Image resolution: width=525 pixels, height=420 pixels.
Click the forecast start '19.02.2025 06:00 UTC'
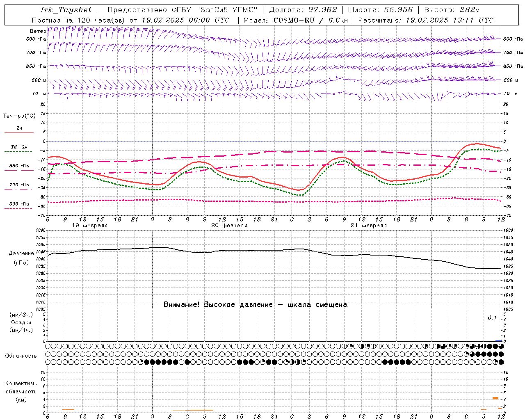(x=185, y=20)
